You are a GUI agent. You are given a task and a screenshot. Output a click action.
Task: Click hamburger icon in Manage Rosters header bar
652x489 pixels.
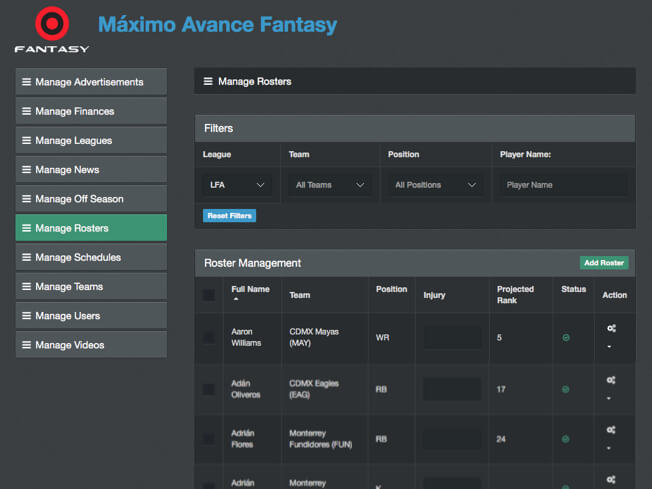click(x=208, y=81)
